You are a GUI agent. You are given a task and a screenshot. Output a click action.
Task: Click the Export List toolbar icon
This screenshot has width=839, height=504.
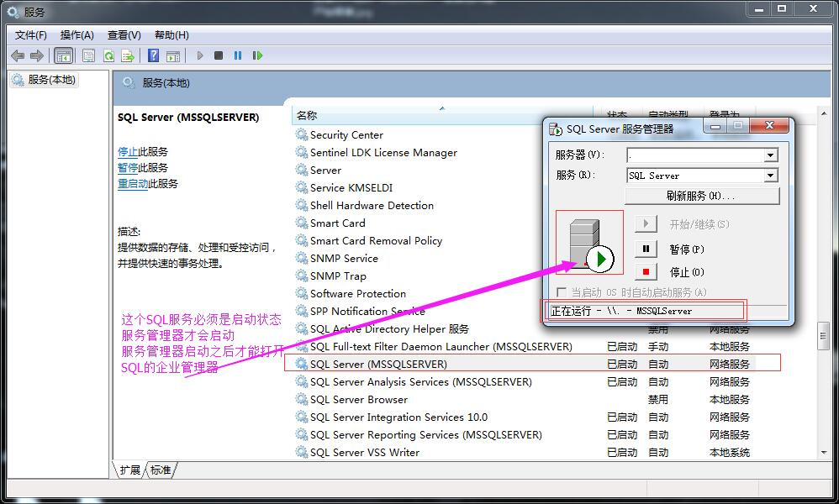pyautogui.click(x=128, y=55)
